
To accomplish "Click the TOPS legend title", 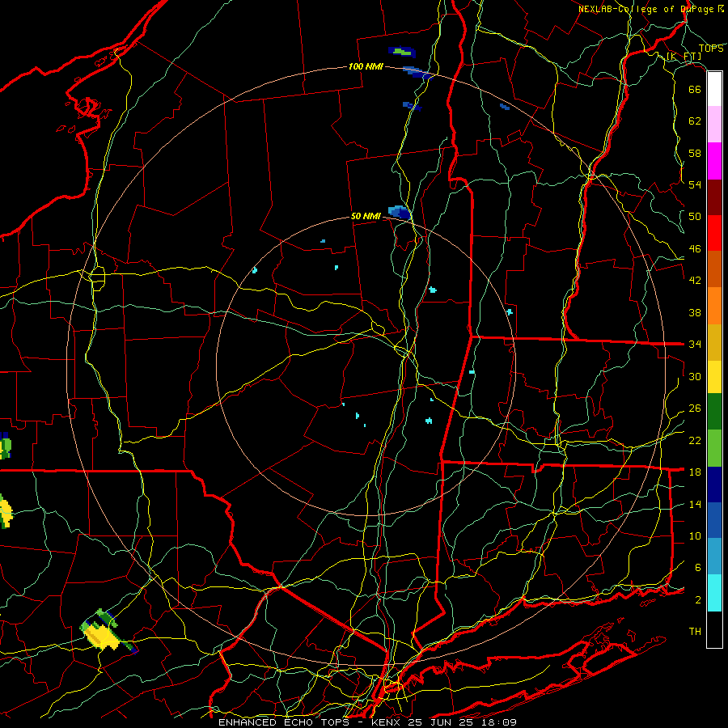I will point(711,49).
